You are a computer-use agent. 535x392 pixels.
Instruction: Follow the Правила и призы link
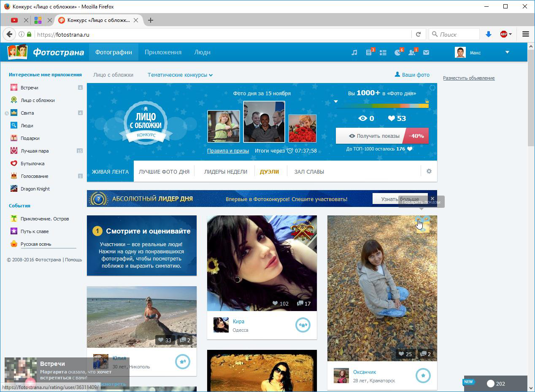(228, 151)
